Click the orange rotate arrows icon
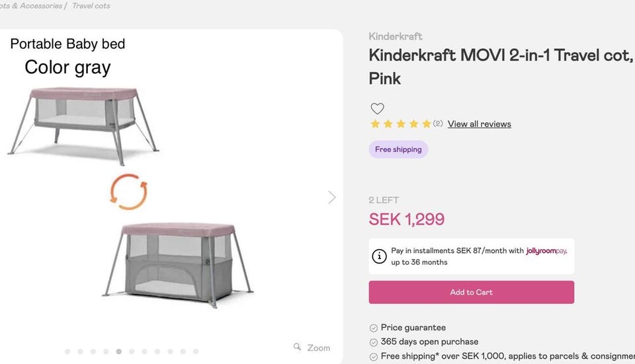Image resolution: width=635 pixels, height=364 pixels. point(128,192)
